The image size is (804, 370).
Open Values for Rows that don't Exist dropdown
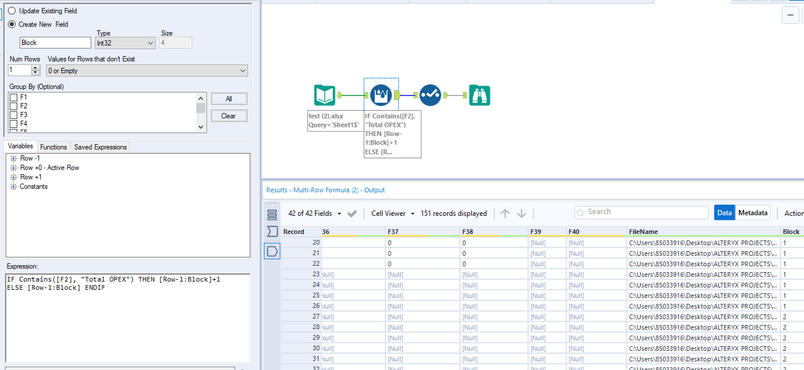click(147, 71)
